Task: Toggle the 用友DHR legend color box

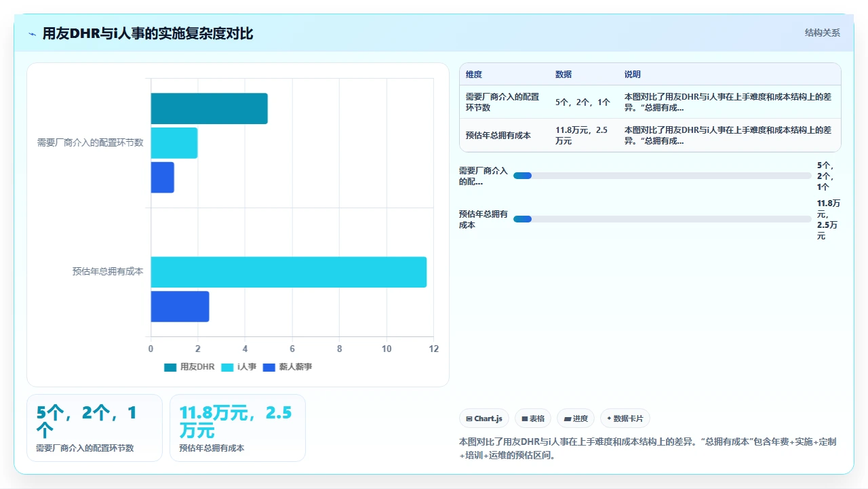Action: 170,367
